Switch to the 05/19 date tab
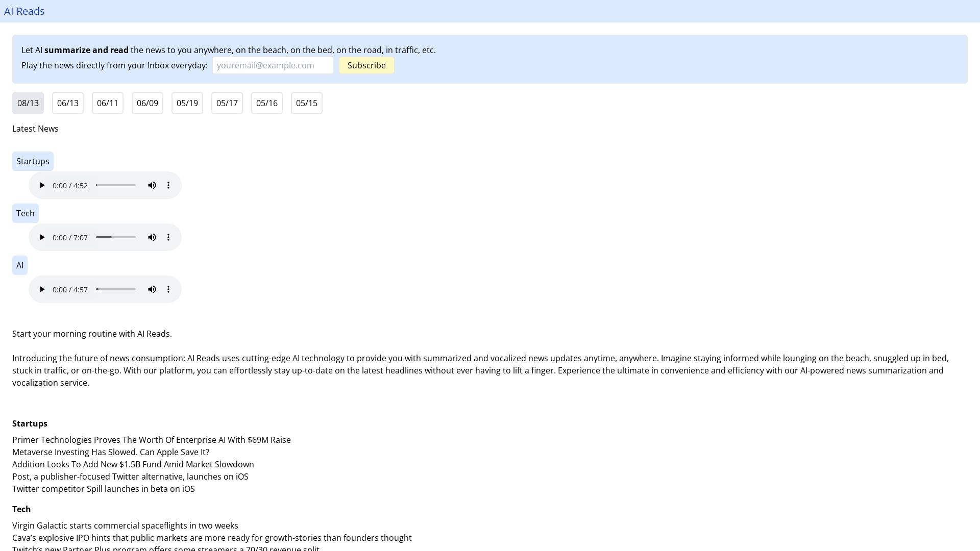 187,104
